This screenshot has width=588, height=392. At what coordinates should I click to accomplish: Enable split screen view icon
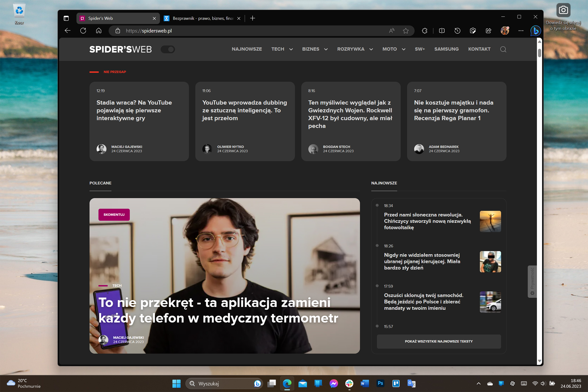[442, 31]
